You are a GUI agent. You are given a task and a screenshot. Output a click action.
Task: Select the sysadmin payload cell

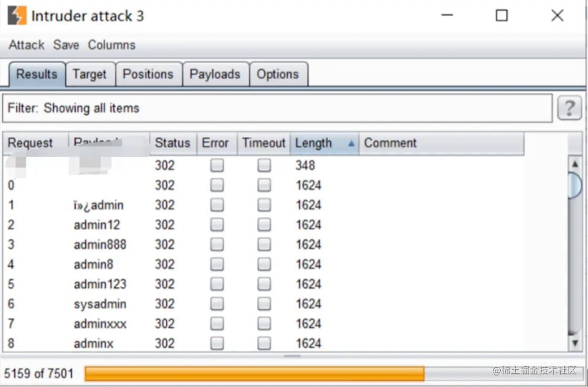pyautogui.click(x=100, y=304)
